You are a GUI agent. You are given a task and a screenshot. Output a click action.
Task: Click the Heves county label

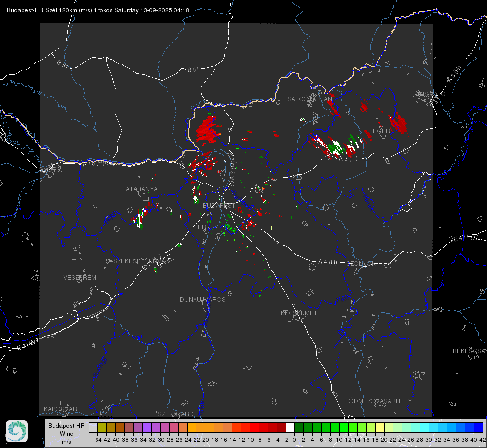[368, 203]
